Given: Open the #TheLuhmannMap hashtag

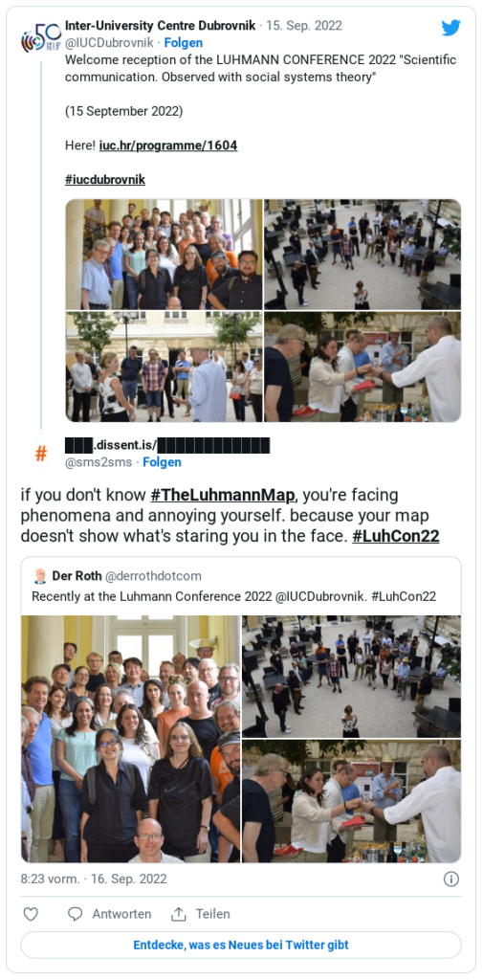Looking at the screenshot, I should coord(223,496).
